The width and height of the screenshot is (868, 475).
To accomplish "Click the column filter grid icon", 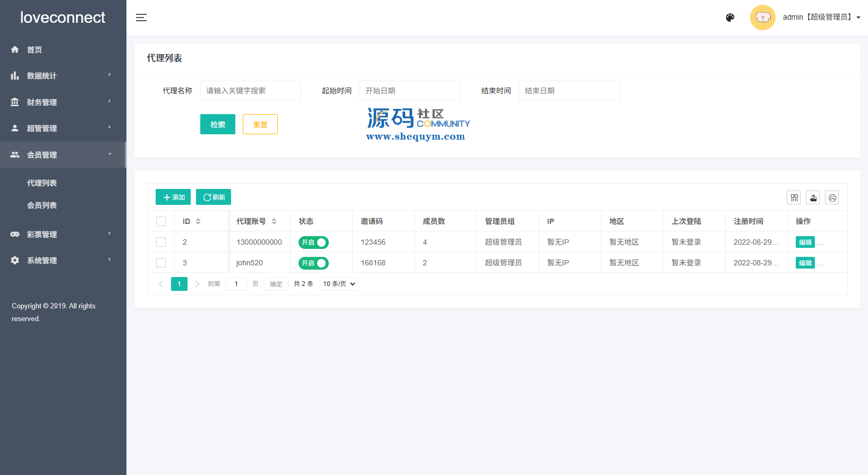I will (x=794, y=197).
